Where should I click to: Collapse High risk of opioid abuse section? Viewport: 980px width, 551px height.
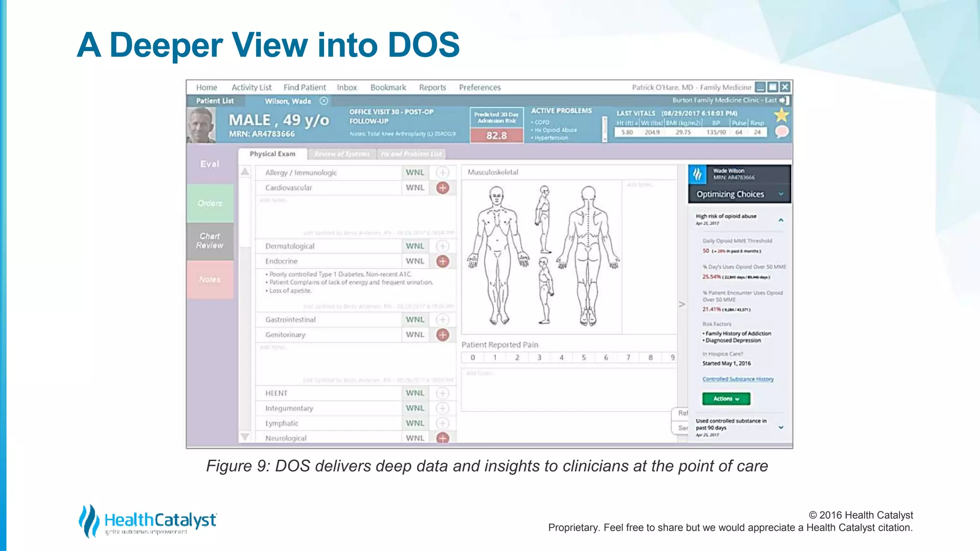(781, 220)
